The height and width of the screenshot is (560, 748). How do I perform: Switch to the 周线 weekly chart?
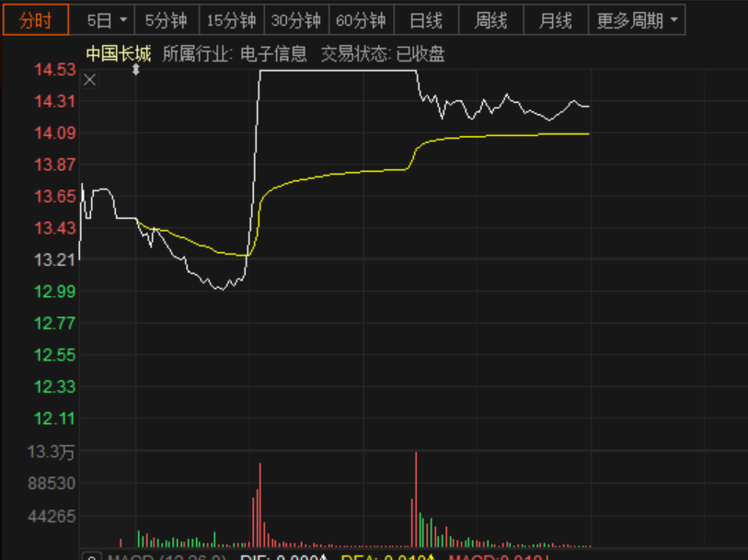pyautogui.click(x=490, y=17)
